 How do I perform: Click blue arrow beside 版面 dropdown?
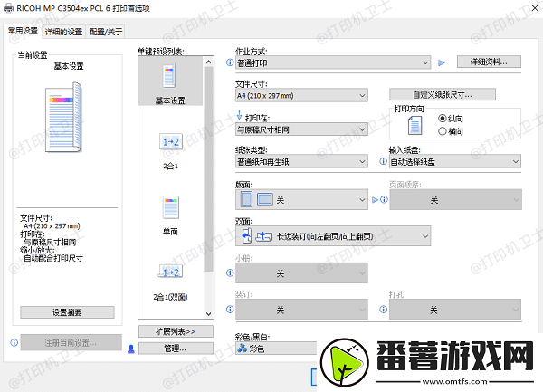[x=375, y=200]
